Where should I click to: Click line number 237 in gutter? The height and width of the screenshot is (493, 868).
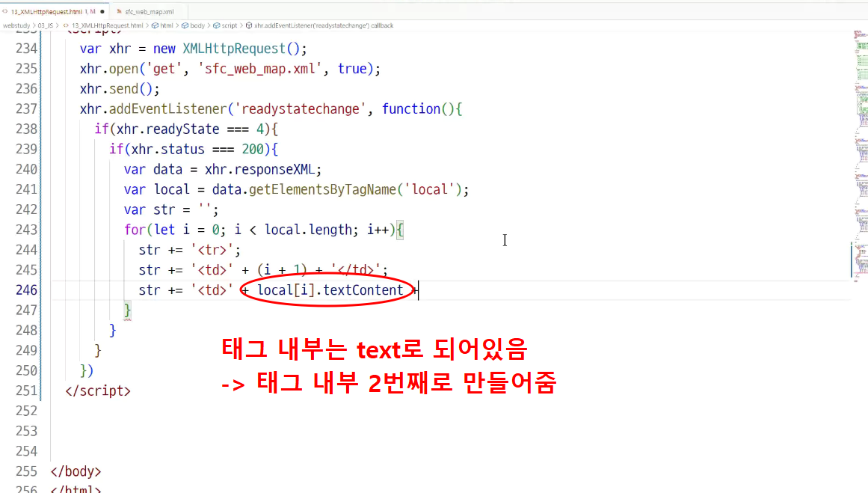coord(27,109)
